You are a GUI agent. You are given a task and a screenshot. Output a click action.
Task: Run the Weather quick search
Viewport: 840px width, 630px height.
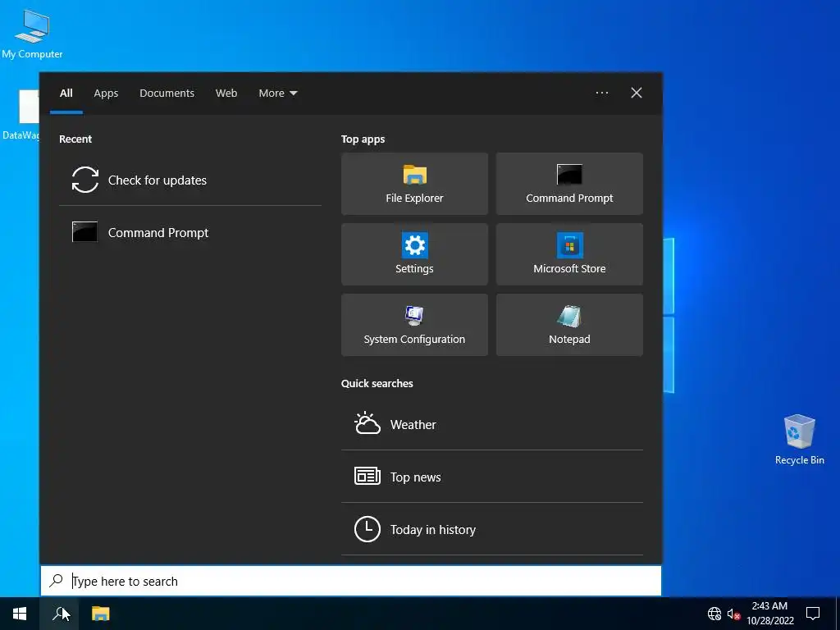[x=492, y=424]
